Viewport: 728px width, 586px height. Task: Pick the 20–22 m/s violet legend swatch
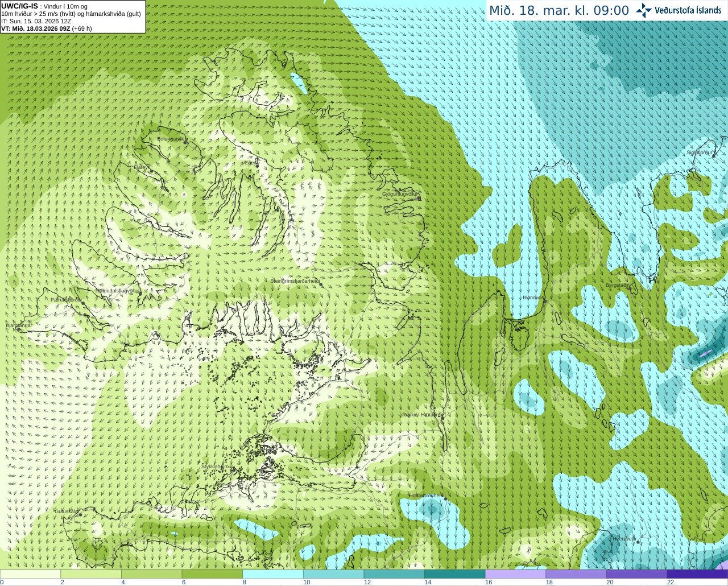click(637, 574)
